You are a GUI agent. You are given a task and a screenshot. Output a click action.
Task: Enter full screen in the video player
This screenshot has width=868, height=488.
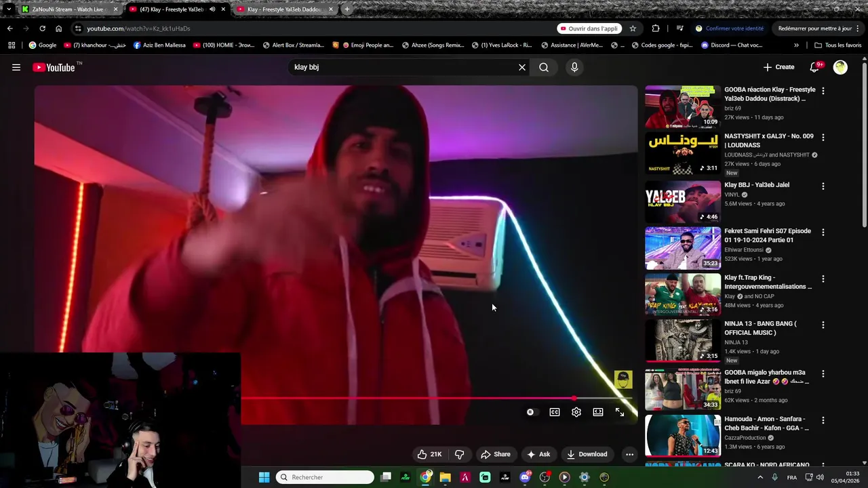point(620,412)
